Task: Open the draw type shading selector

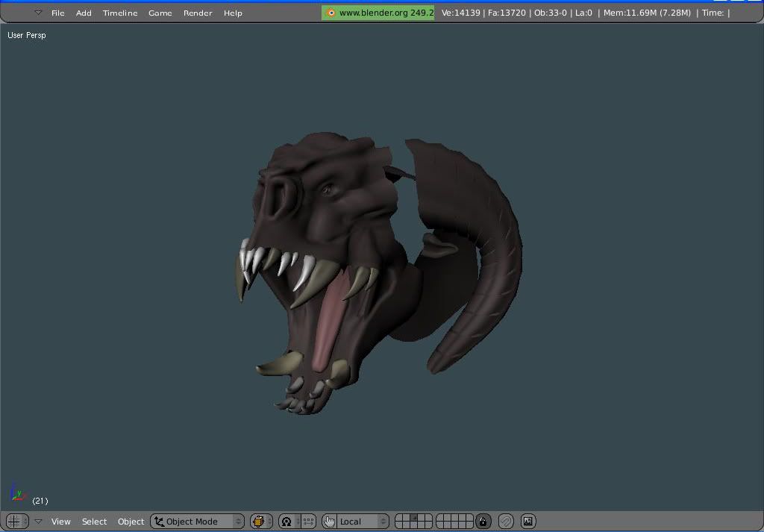Action: coord(260,522)
